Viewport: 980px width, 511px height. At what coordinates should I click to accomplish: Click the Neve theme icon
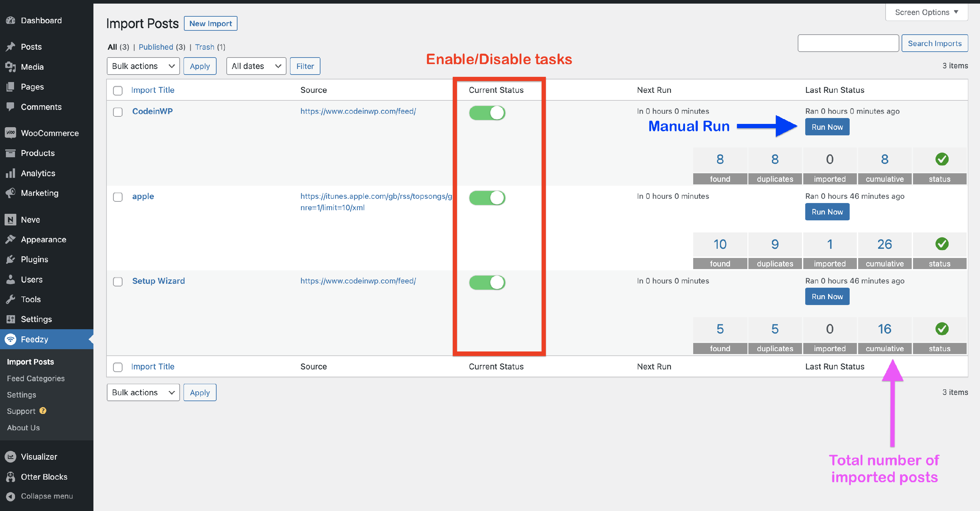pos(10,219)
